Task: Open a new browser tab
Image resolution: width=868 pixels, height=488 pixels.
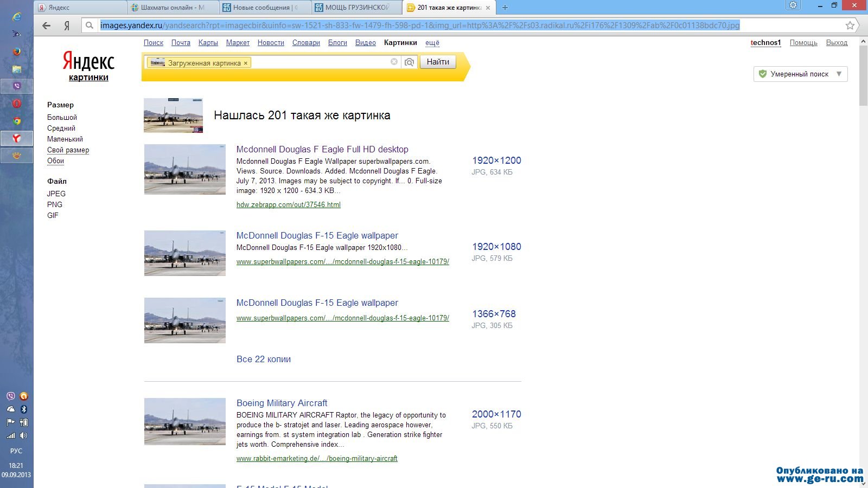Action: (505, 8)
